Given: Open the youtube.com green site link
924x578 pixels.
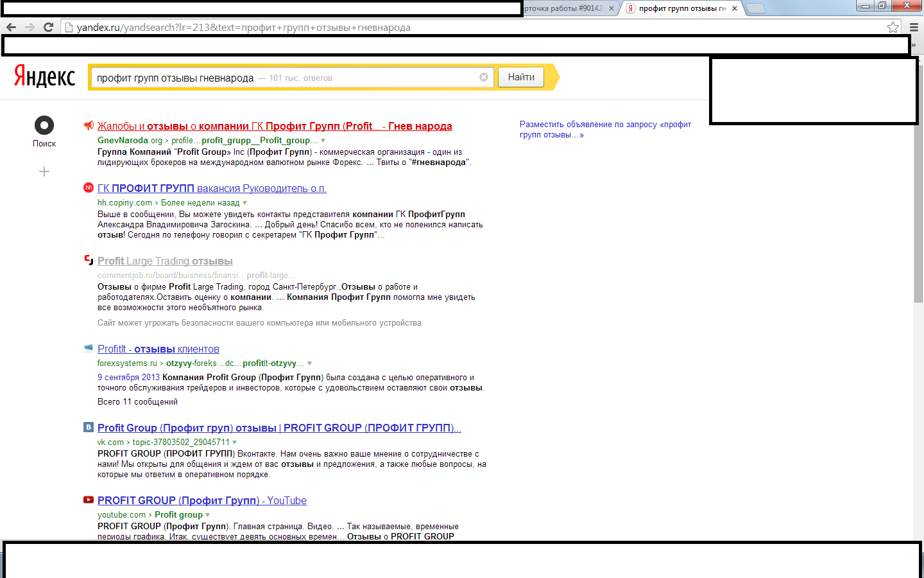Looking at the screenshot, I should pyautogui.click(x=121, y=514).
